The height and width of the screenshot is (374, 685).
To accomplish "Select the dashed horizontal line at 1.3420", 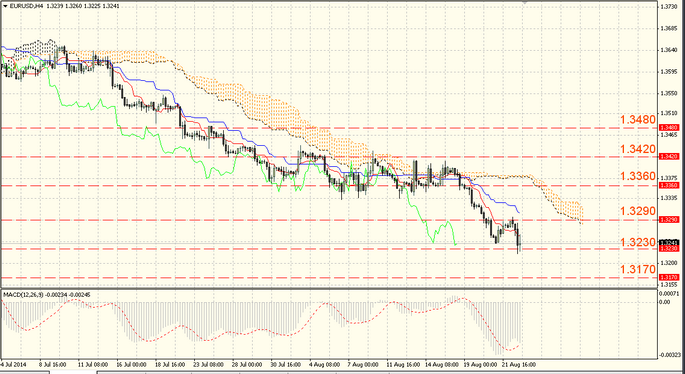I will (329, 156).
